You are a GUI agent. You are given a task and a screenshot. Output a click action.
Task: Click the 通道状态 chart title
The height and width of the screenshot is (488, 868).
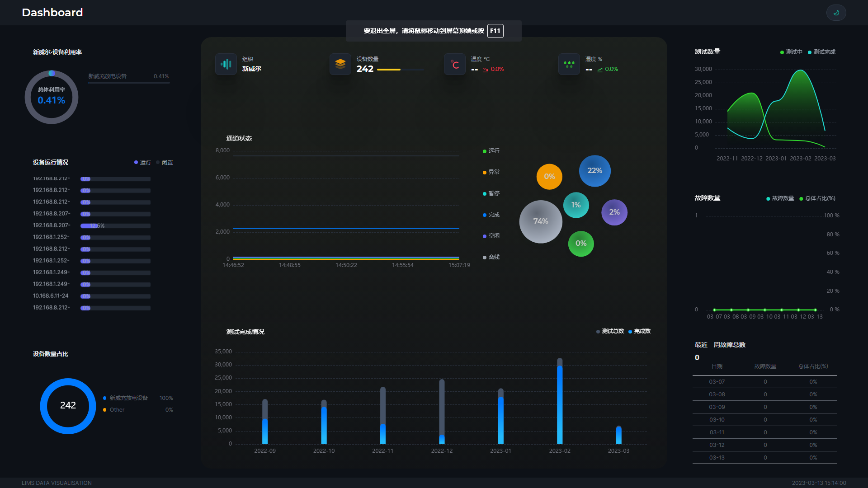click(239, 139)
